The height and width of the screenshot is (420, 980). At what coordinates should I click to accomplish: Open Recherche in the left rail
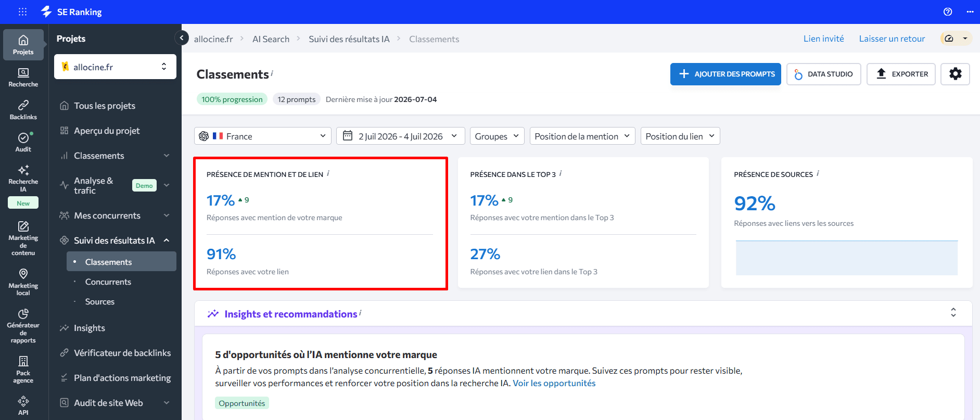click(23, 78)
